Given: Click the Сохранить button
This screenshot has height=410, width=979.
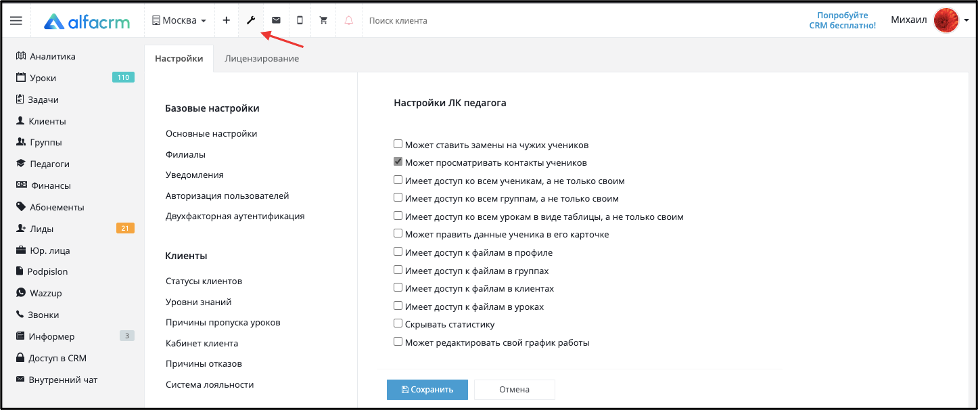Looking at the screenshot, I should coord(427,389).
